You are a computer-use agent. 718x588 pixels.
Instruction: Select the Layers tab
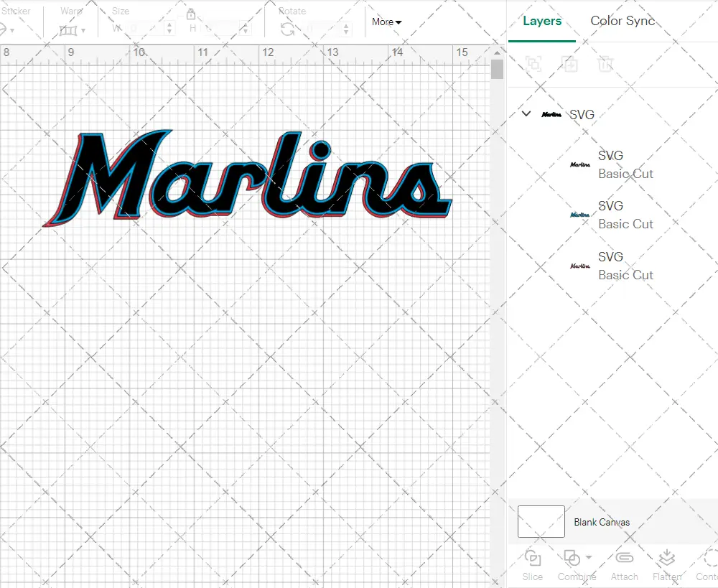point(542,21)
